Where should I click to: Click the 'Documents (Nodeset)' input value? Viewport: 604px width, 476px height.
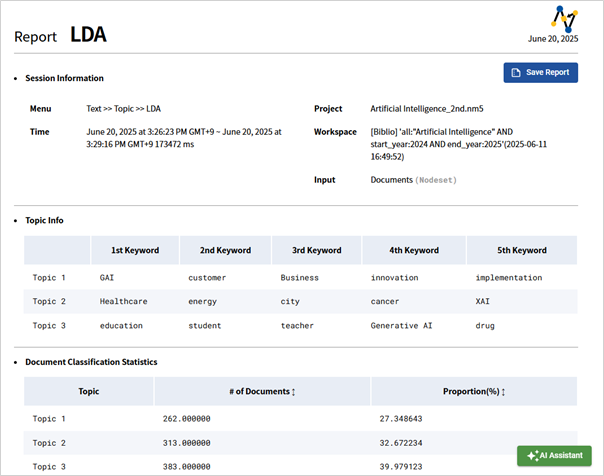point(413,180)
